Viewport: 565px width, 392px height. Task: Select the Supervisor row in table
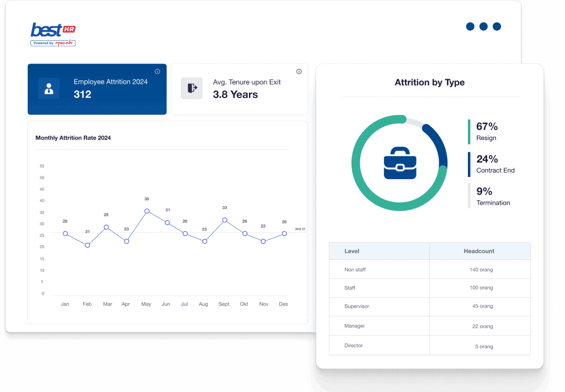tap(429, 307)
